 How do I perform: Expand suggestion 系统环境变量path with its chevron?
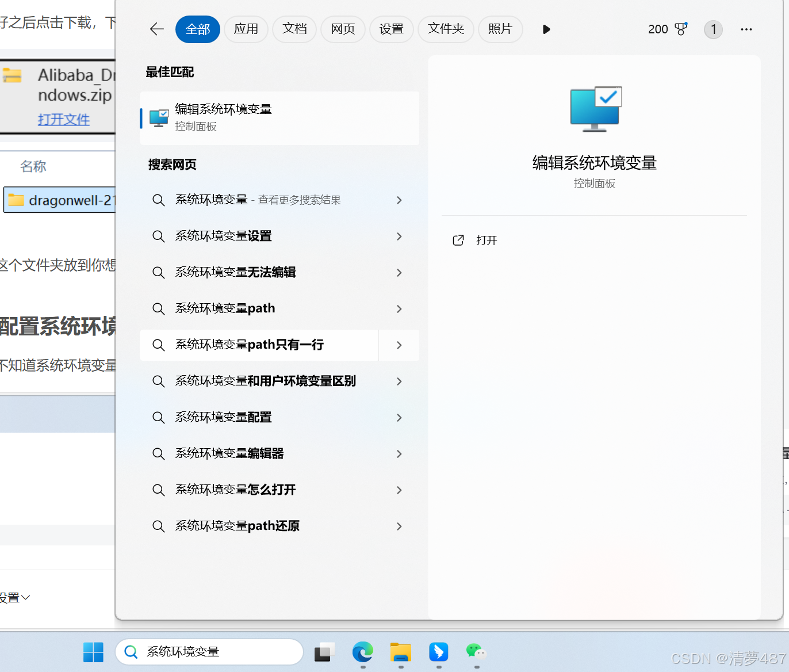[x=399, y=309]
